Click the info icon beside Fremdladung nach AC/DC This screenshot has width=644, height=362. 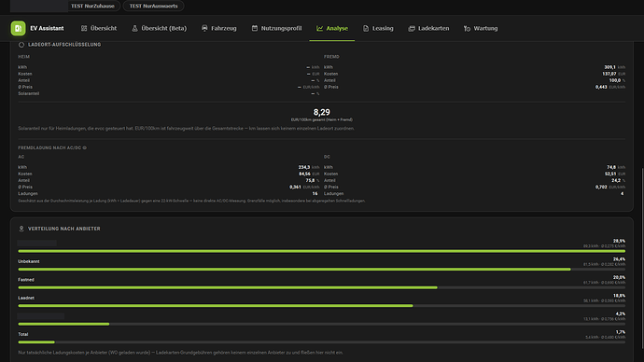pos(85,147)
